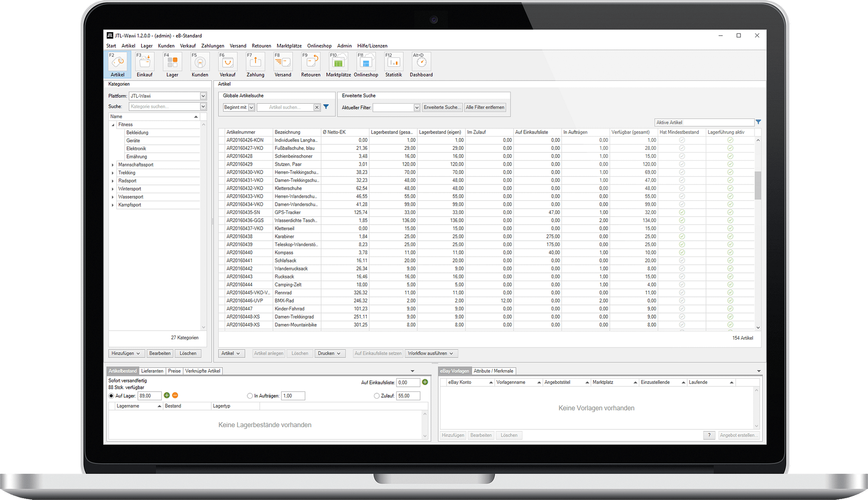Viewport: 868px width, 500px height.
Task: Open the Dashboard toolbar icon
Action: click(x=421, y=65)
